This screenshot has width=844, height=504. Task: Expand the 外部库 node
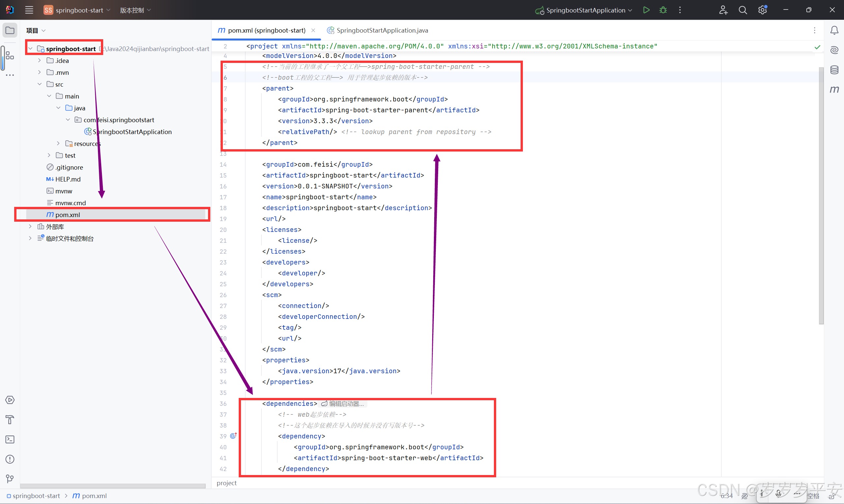[x=30, y=227]
